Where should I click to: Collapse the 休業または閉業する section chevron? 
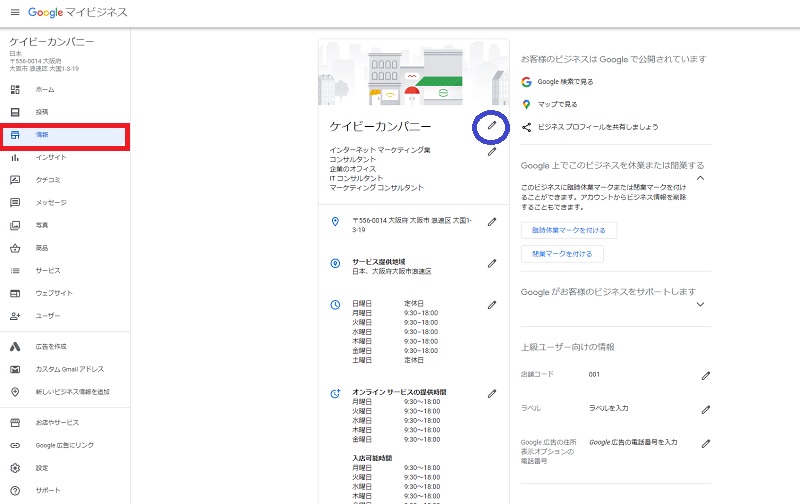tap(701, 178)
